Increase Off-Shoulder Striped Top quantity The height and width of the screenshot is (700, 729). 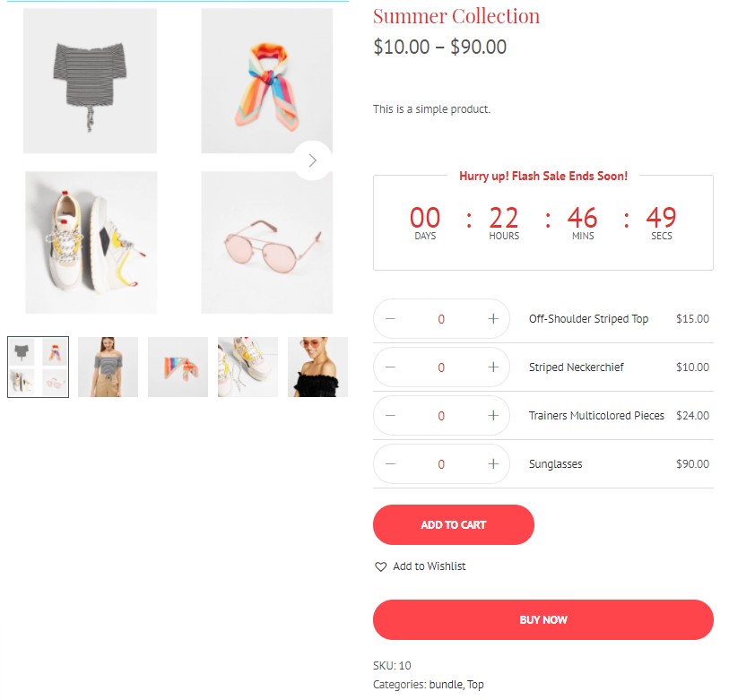point(493,319)
